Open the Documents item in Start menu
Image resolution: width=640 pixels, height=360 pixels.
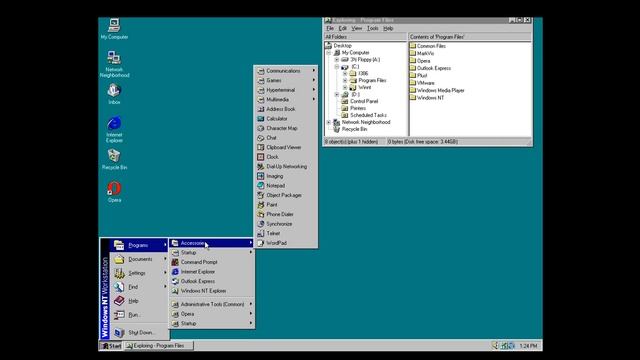click(139, 259)
